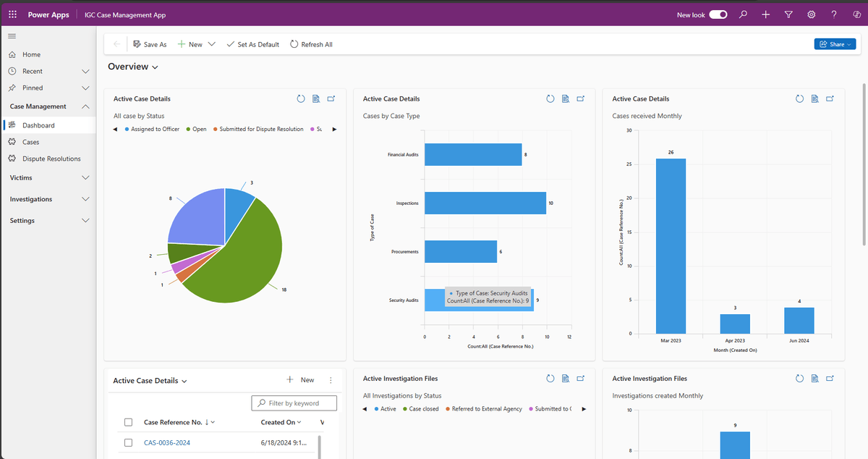
Task: Click the Filter by keyword search box
Action: coord(294,403)
